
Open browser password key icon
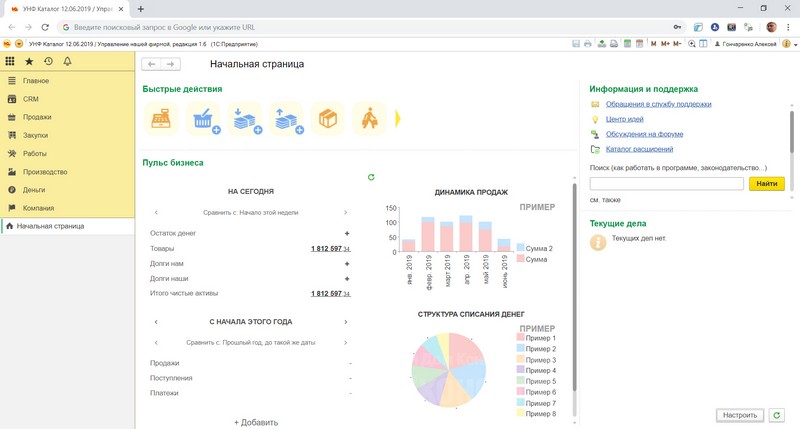pos(677,27)
